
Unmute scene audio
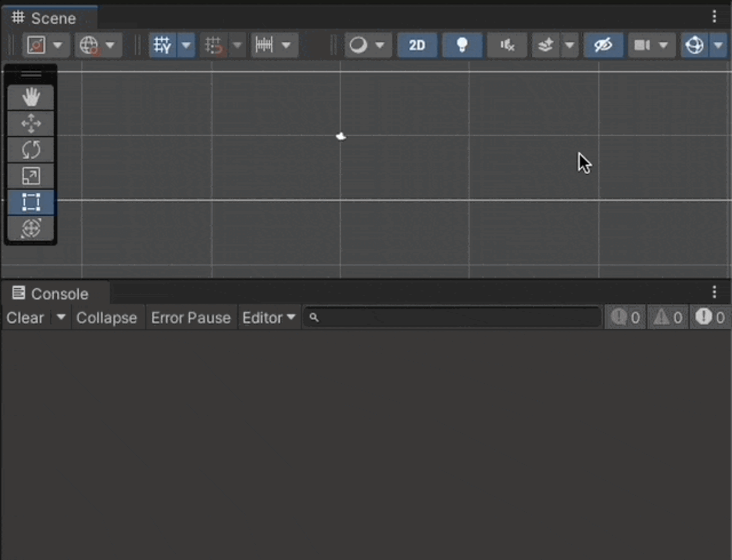tap(506, 45)
